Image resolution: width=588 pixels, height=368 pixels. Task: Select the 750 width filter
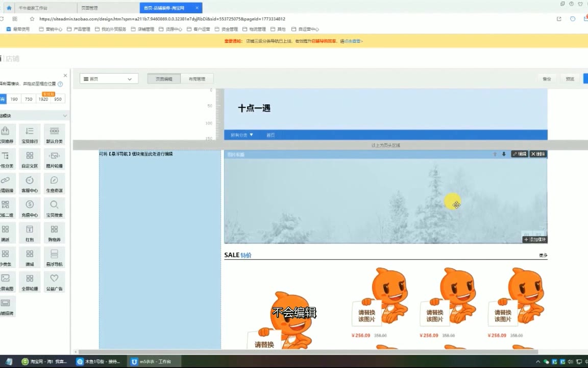tap(29, 99)
